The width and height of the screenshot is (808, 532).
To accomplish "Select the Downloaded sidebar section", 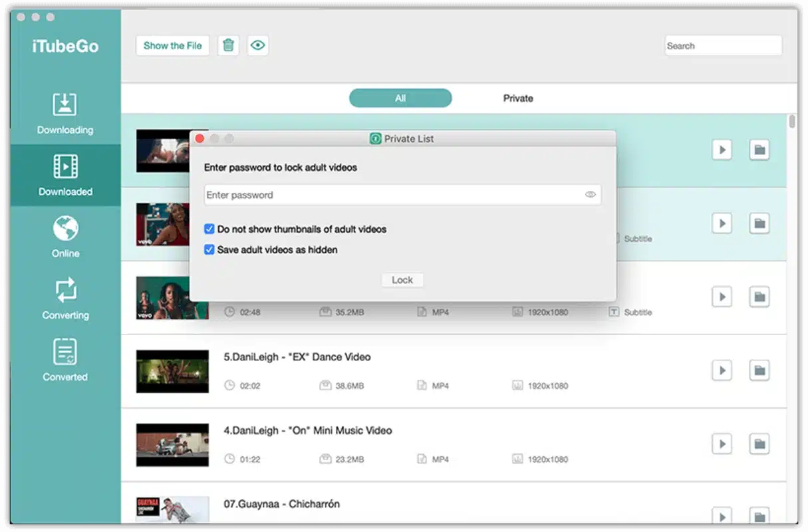I will 65,176.
